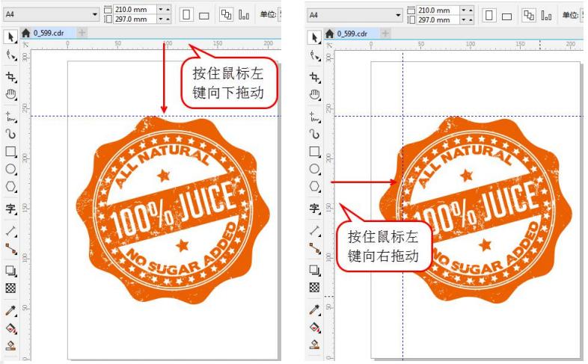This screenshot has width=588, height=364.
Task: Set landscape orientation in left window
Action: (x=204, y=16)
